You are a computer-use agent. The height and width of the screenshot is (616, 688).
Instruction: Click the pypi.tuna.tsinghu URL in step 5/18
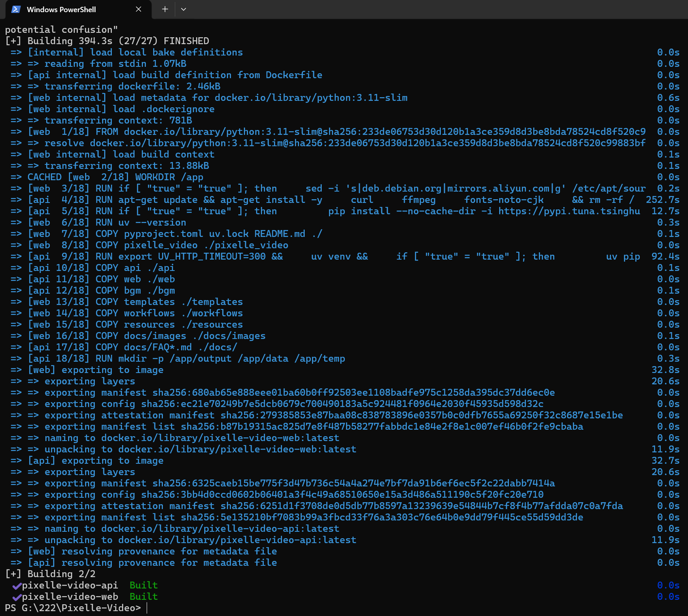pyautogui.click(x=569, y=211)
